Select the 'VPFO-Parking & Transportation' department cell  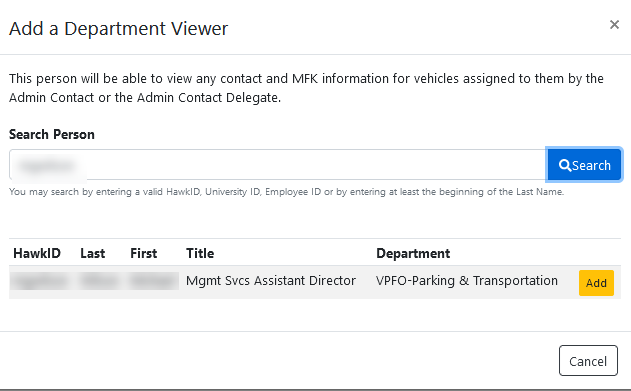coord(467,280)
